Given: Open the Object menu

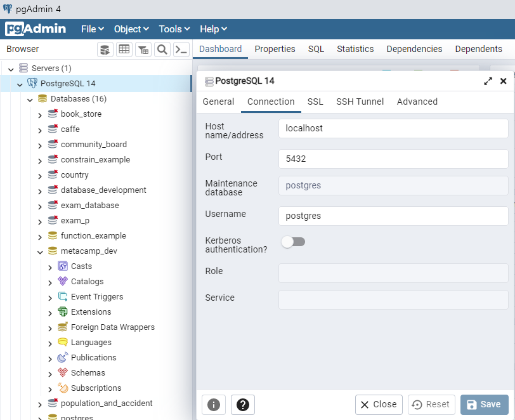Looking at the screenshot, I should pos(131,29).
